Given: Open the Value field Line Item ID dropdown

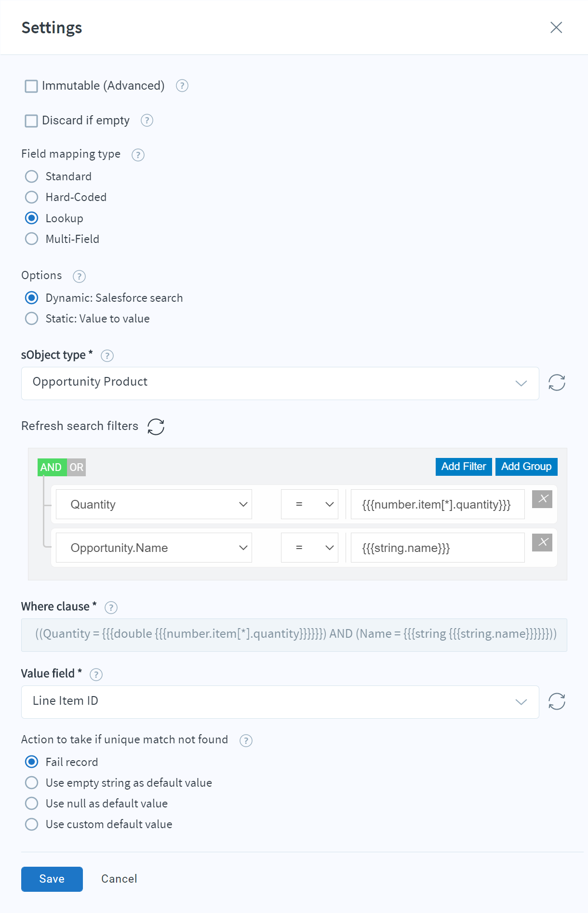Looking at the screenshot, I should [280, 702].
